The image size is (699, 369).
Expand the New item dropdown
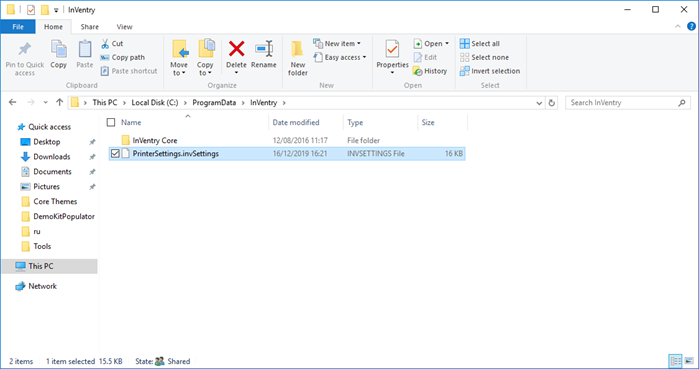(x=337, y=44)
